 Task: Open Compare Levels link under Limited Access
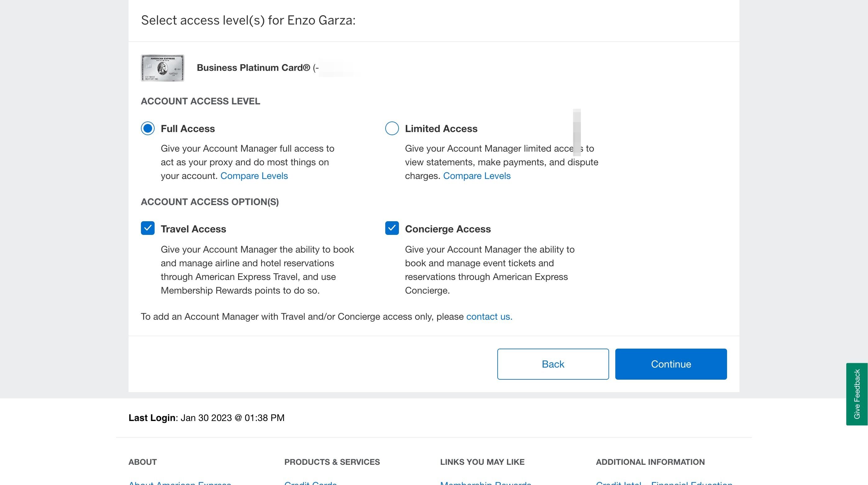[477, 176]
